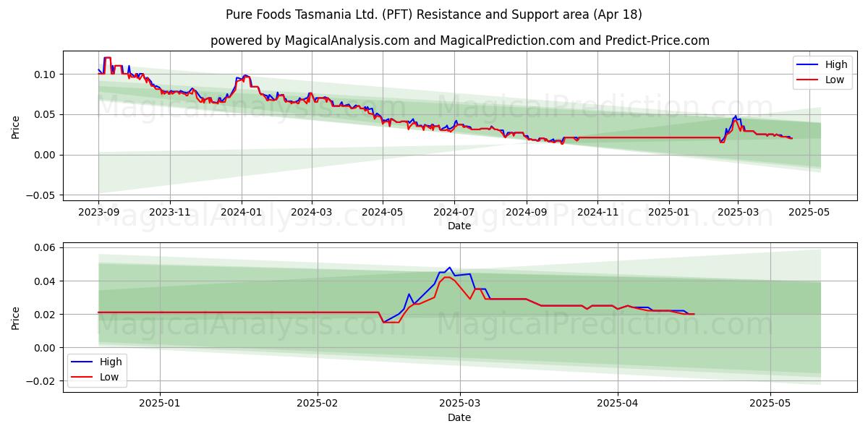This screenshot has width=868, height=434.
Task: Click the '0.06' price tick on bottom chart
Action: coord(46,247)
